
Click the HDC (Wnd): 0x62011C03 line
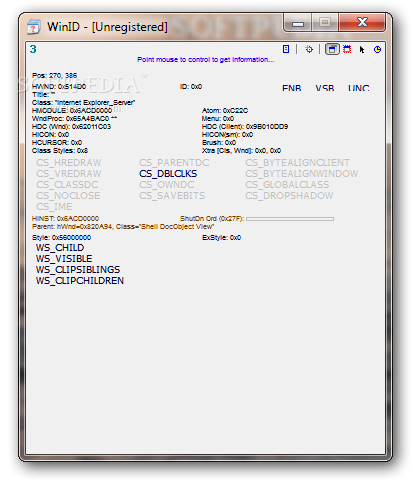point(71,127)
